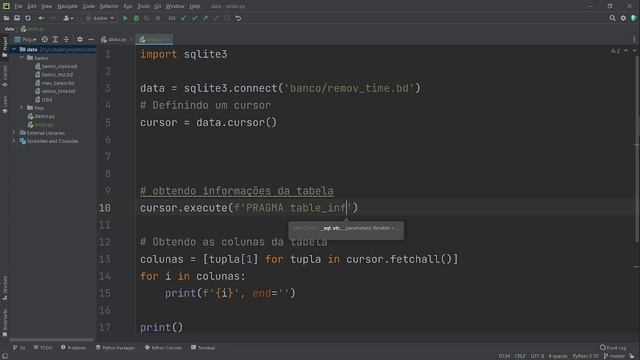This screenshot has width=640, height=360.
Task: Click the 'master' Git branch widget
Action: pos(614,356)
